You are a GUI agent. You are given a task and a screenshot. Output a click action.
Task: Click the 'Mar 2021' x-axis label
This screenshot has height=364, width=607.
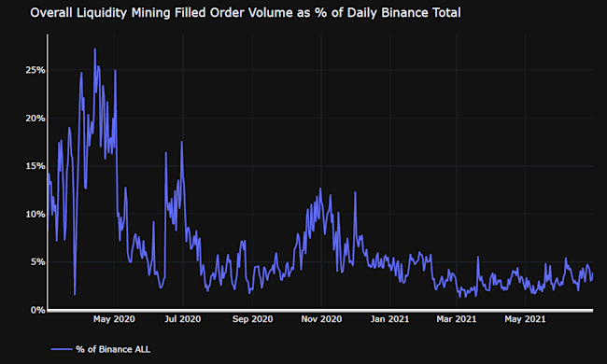click(457, 319)
